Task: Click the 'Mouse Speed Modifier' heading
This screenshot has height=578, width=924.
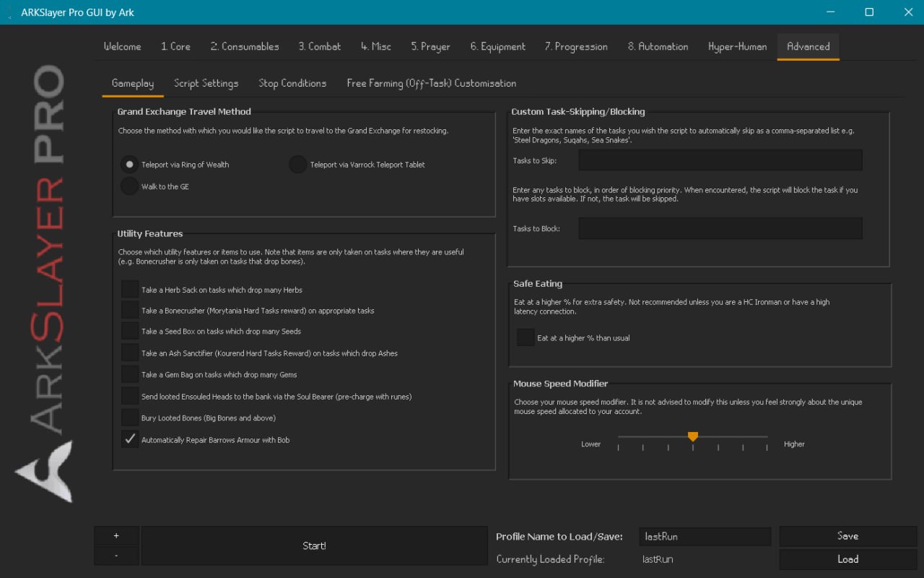Action: (x=561, y=384)
